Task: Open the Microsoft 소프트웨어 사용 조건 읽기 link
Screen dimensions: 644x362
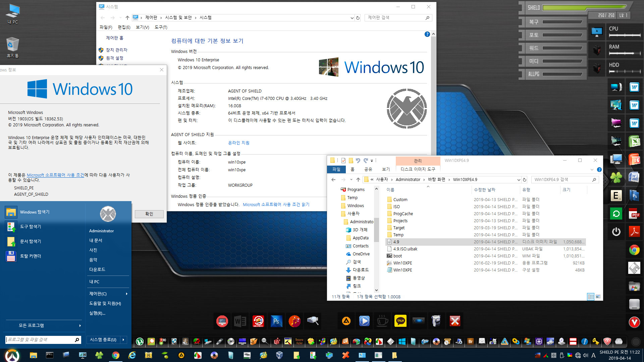Action: 276,204
